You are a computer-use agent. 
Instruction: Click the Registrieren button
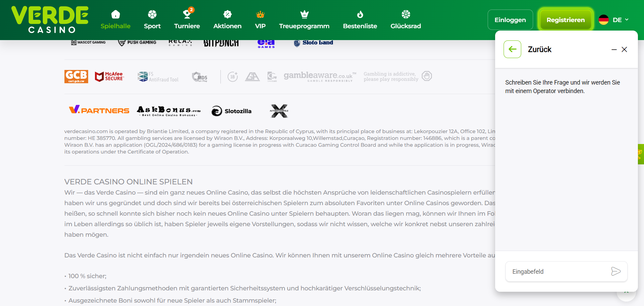click(566, 20)
